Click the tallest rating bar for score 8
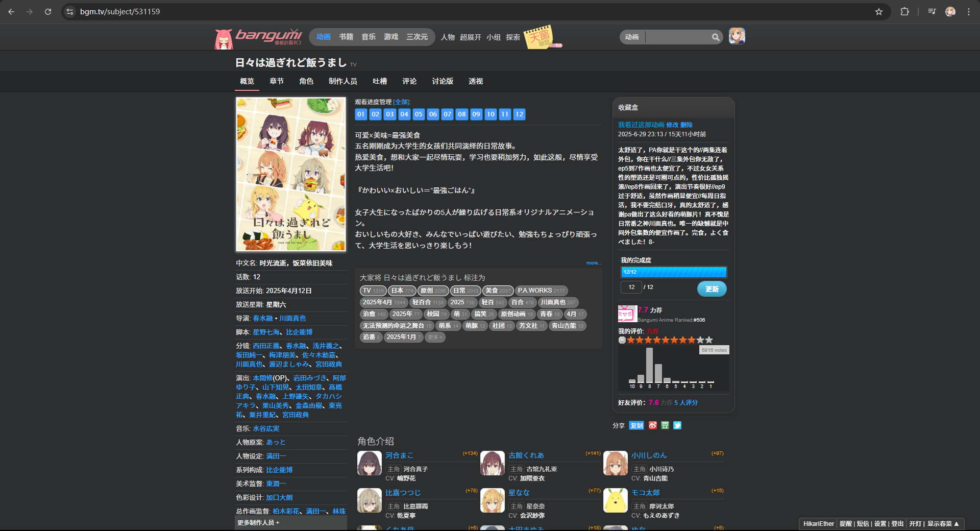980x531 pixels. tap(649, 365)
